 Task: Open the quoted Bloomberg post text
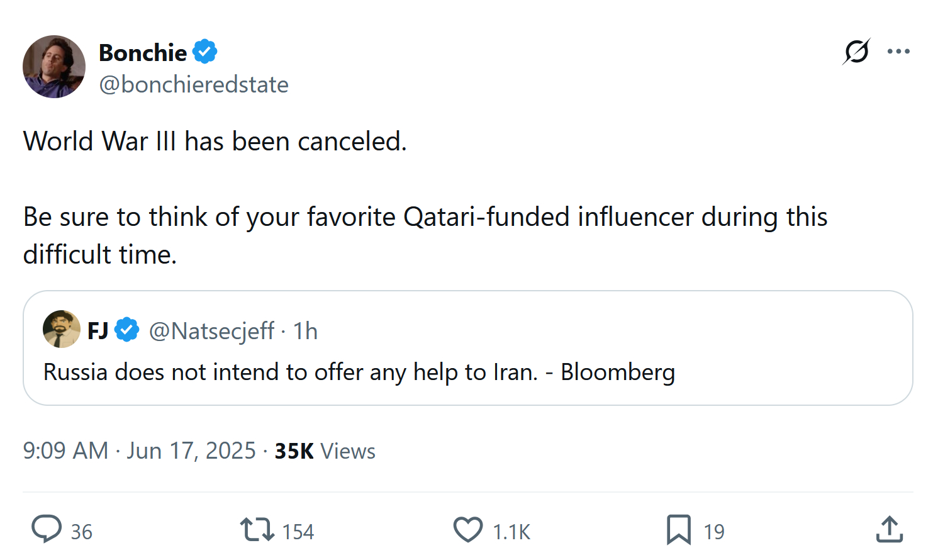pyautogui.click(x=359, y=372)
